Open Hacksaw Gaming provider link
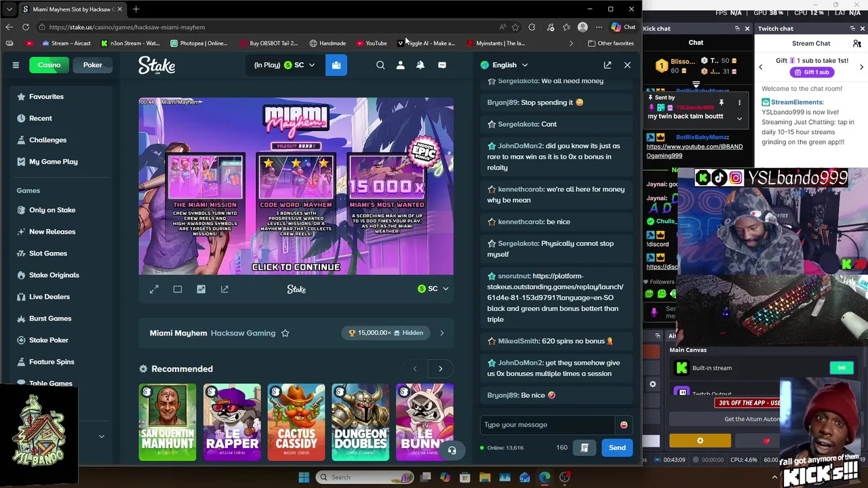The image size is (868, 488). point(243,333)
